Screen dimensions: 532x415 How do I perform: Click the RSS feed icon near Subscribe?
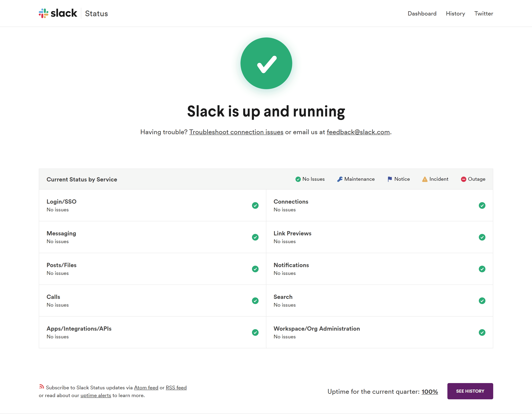point(42,387)
